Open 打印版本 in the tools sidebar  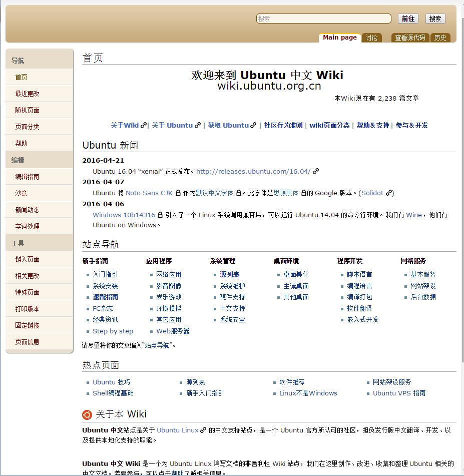pyautogui.click(x=28, y=309)
